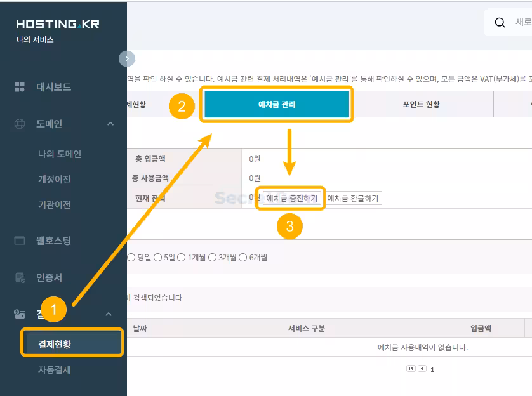This screenshot has width=532, height=396.
Task: Click the certificate icon beside 인증서
Action: pos(20,277)
